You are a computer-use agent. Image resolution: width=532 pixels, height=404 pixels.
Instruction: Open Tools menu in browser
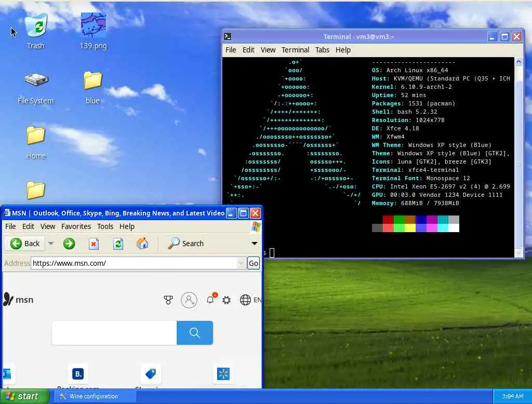[x=105, y=226]
